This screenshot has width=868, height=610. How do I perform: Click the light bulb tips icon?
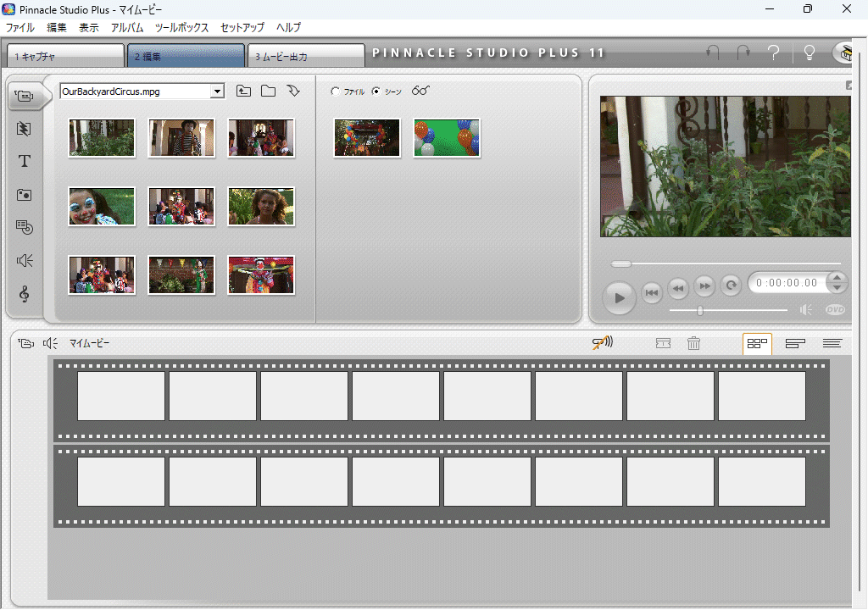810,53
